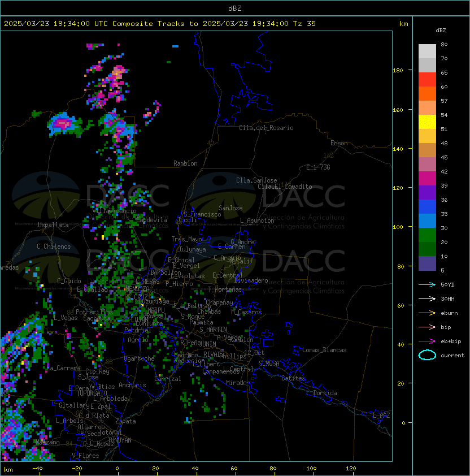The image size is (470, 476).
Task: Pick the red swatch between 65 and 60
Action: coord(427,80)
